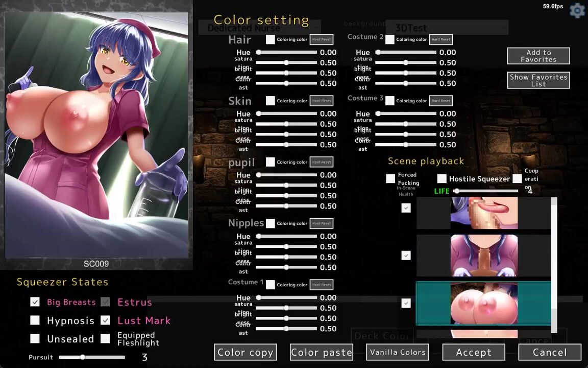Open the settings gear icon

pyautogui.click(x=577, y=11)
